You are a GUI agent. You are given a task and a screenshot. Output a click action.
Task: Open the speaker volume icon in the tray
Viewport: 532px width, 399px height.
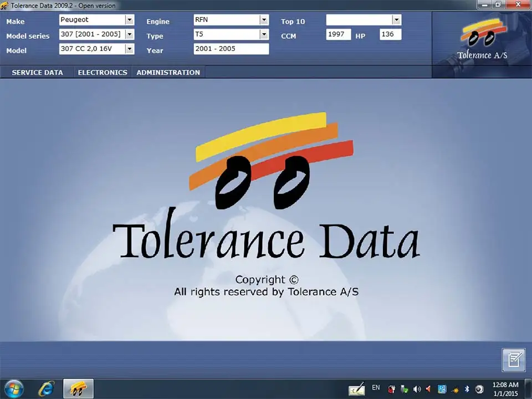tap(416, 388)
